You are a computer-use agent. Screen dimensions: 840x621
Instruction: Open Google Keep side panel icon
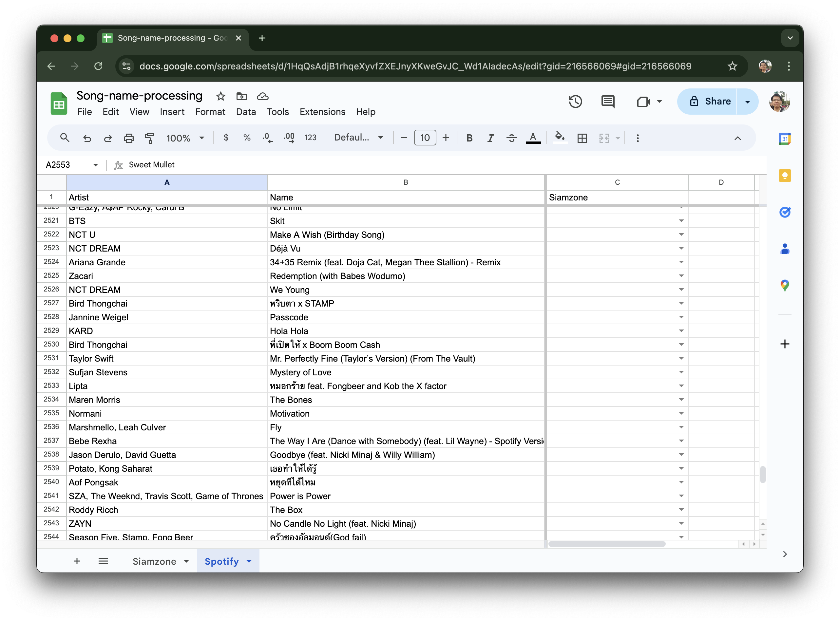click(x=785, y=176)
